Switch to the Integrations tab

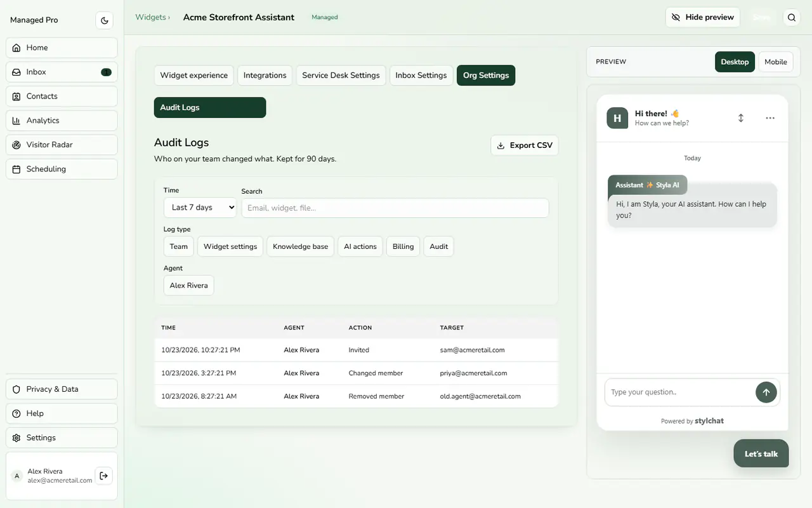pos(265,75)
